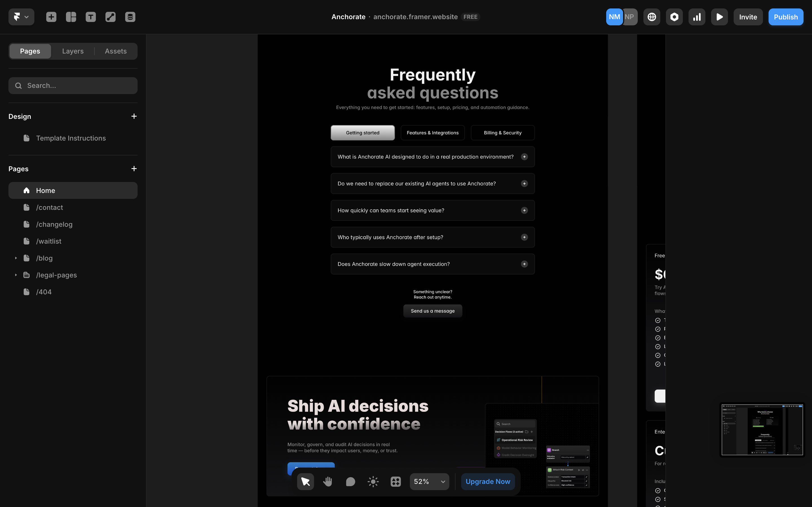This screenshot has height=507, width=812.
Task: Click inside the pages search field
Action: click(x=73, y=86)
